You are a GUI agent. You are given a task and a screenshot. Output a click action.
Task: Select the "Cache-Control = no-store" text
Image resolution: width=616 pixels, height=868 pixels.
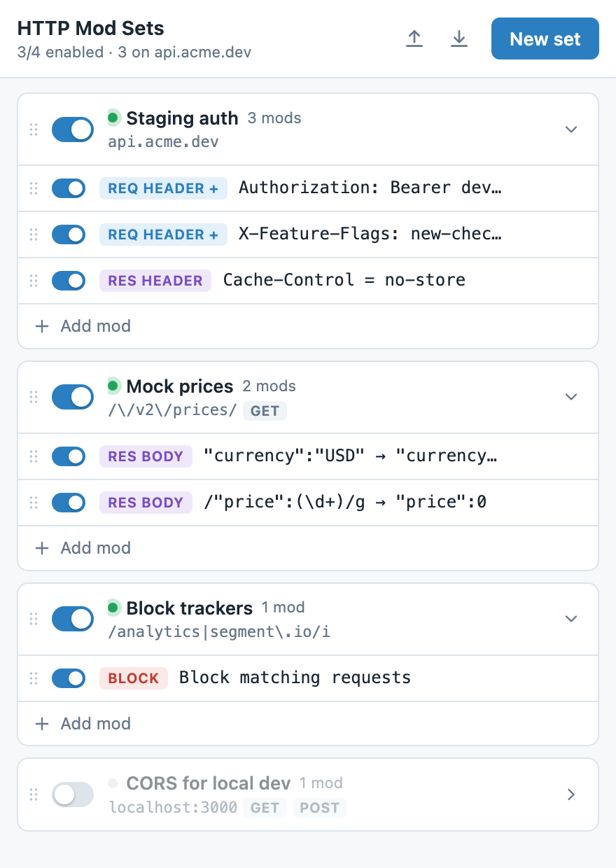tap(344, 281)
